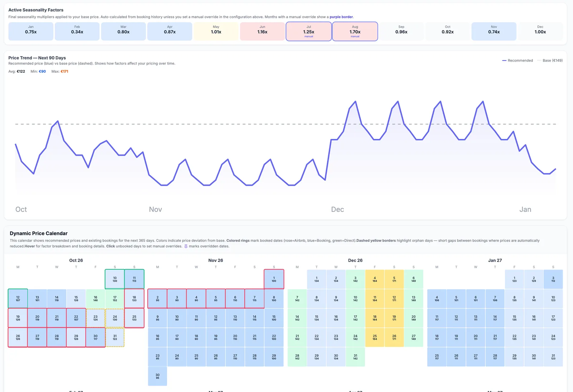Select October 17 priced at 152

115,299
